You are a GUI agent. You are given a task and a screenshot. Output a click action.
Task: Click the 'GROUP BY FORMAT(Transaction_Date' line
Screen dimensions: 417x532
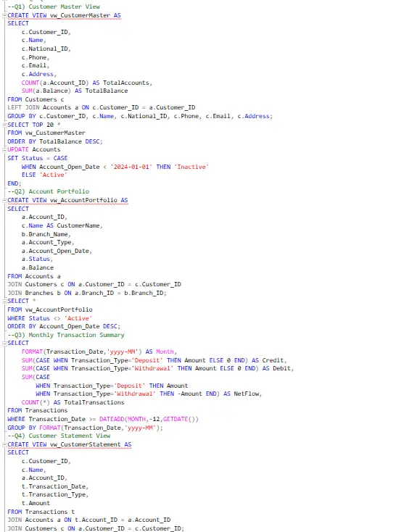pyautogui.click(x=86, y=428)
